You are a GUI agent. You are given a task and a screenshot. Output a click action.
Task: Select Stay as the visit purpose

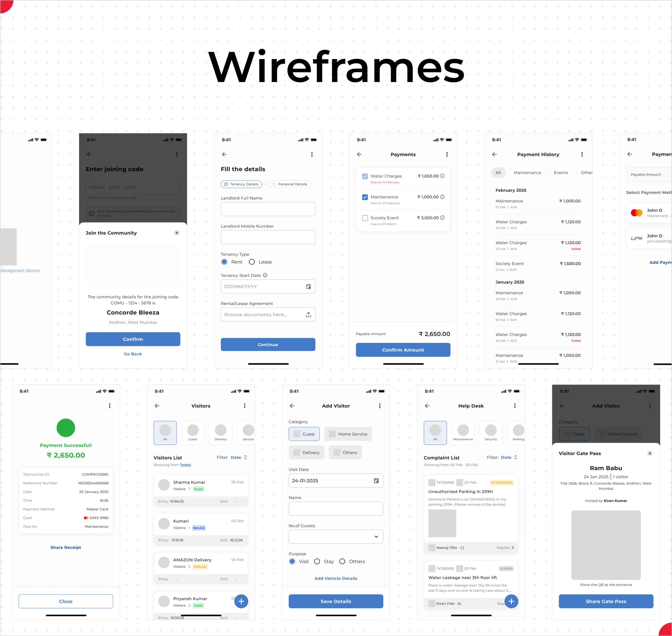[x=317, y=561]
